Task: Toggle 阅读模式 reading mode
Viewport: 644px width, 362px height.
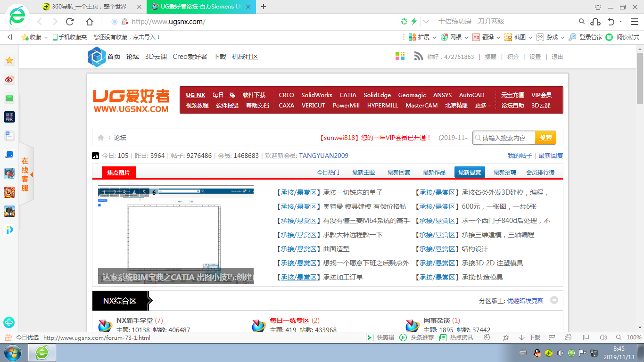Action: click(x=623, y=37)
